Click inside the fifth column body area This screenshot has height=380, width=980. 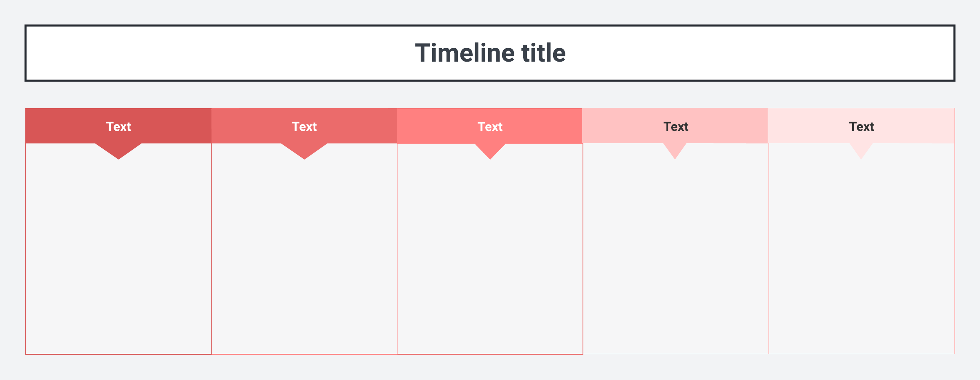[862, 253]
